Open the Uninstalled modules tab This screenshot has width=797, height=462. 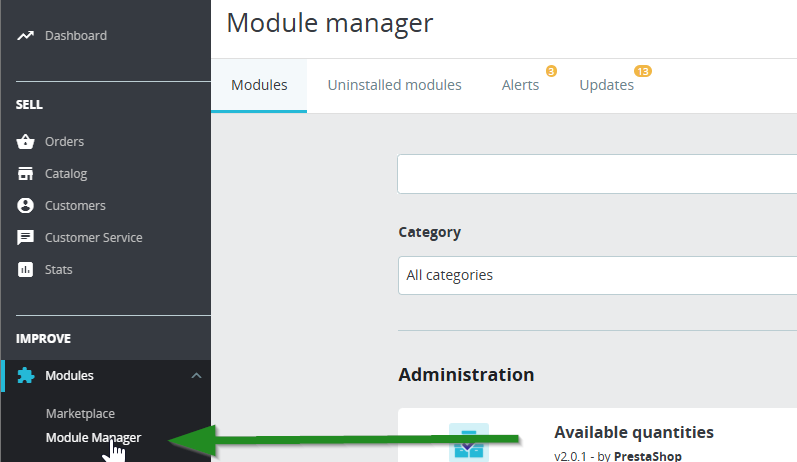pyautogui.click(x=394, y=85)
